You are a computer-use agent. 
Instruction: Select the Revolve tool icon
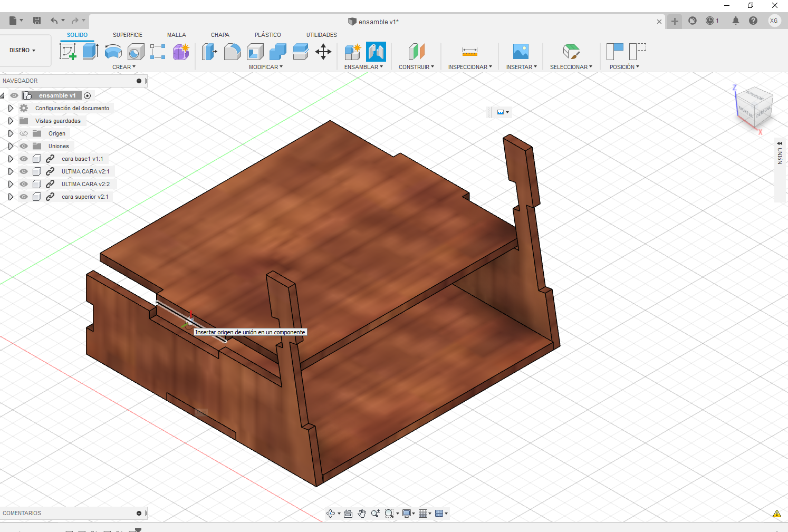click(113, 52)
